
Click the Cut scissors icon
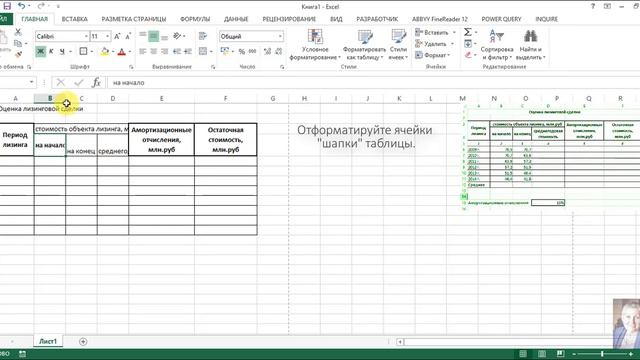pyautogui.click(x=18, y=32)
